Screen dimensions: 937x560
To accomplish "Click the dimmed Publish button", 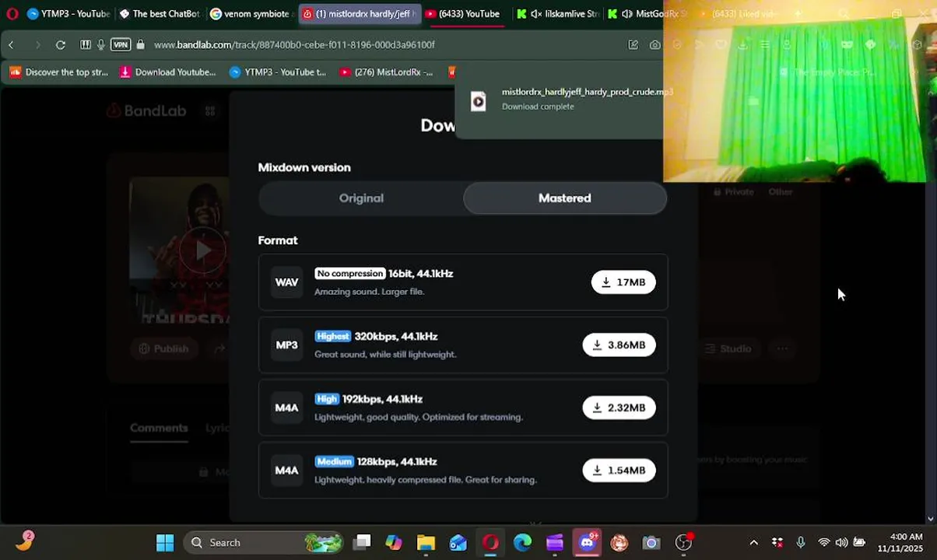I will coord(163,348).
